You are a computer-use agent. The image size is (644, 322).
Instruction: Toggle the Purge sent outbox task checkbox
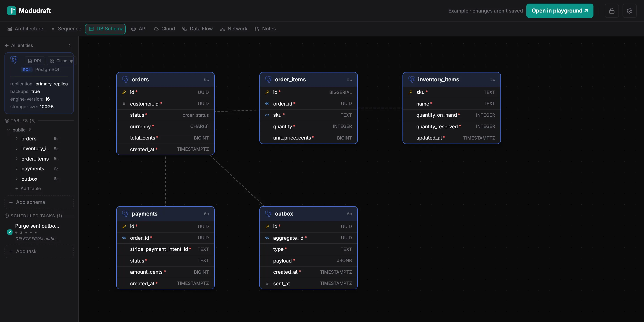10,232
